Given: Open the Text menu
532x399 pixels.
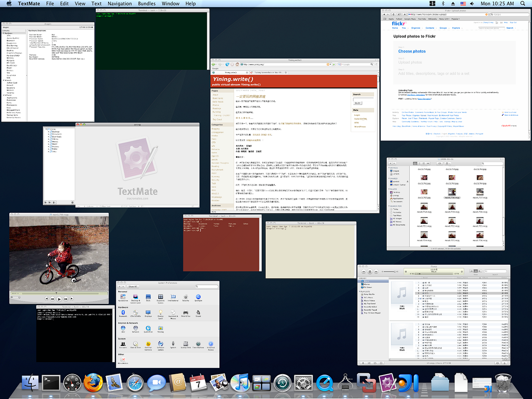Looking at the screenshot, I should [x=96, y=4].
